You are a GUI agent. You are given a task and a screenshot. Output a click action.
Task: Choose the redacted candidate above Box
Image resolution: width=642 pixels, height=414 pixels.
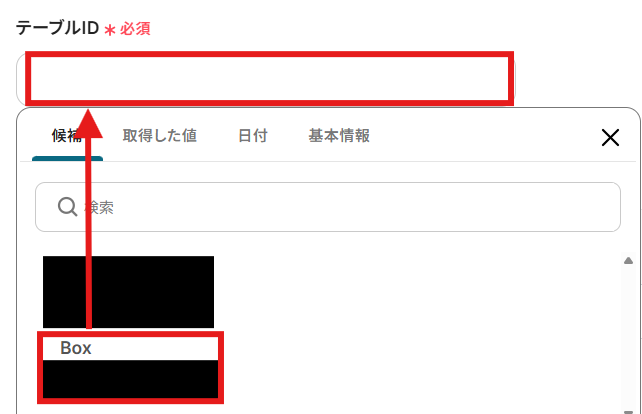(x=128, y=292)
